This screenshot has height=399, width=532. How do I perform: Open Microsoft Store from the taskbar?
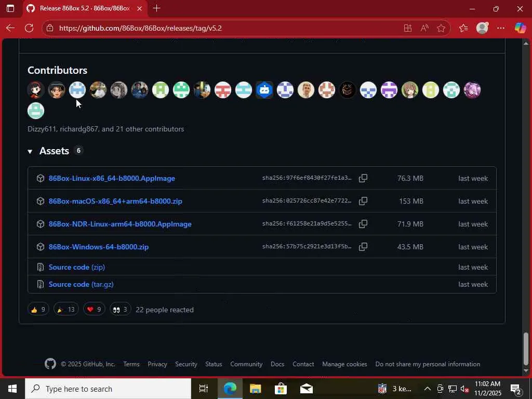point(281,389)
